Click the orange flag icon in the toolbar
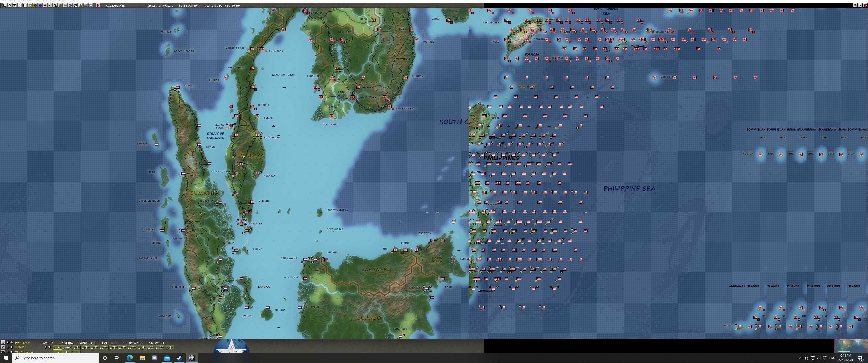The image size is (868, 363). [45, 5]
